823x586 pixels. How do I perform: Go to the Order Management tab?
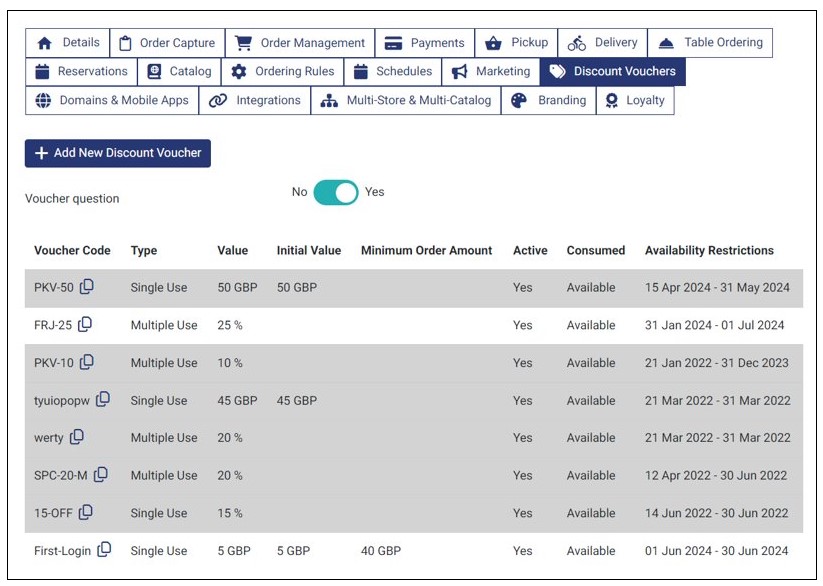(x=300, y=43)
